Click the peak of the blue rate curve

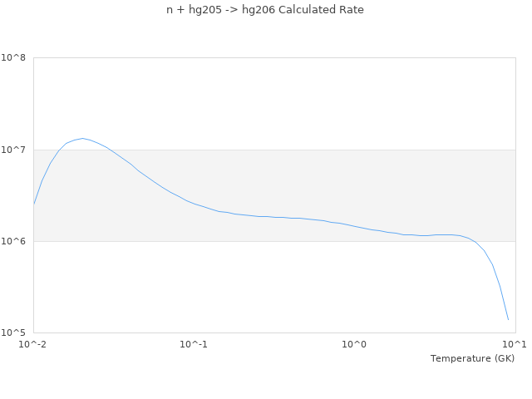(x=81, y=138)
